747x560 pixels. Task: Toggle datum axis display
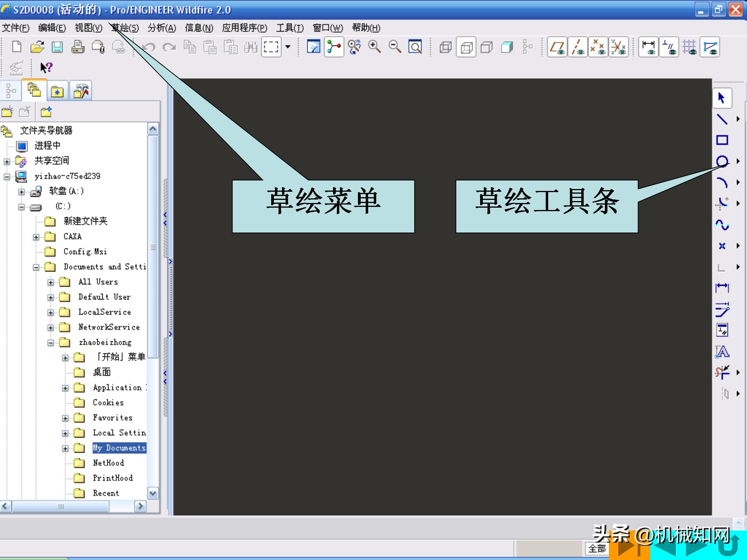tap(578, 47)
